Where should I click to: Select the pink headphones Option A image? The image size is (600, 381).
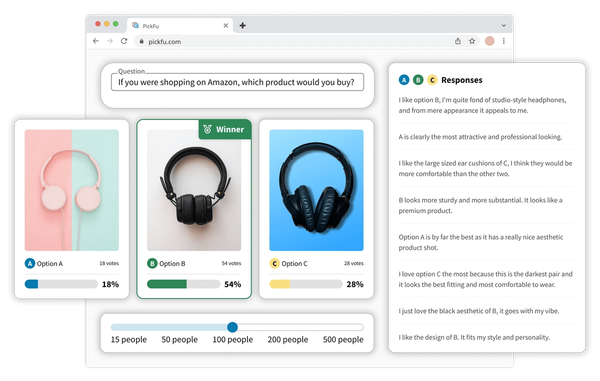[72, 190]
